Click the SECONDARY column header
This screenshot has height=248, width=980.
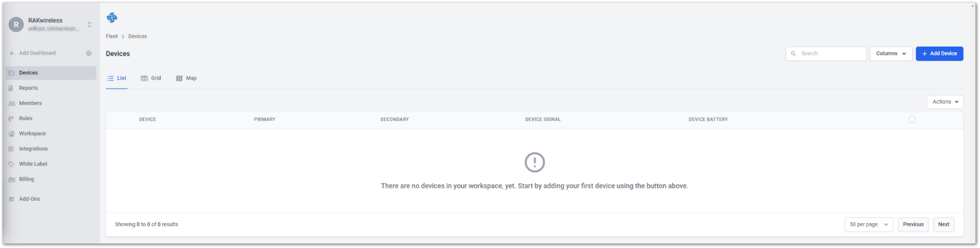pos(395,119)
